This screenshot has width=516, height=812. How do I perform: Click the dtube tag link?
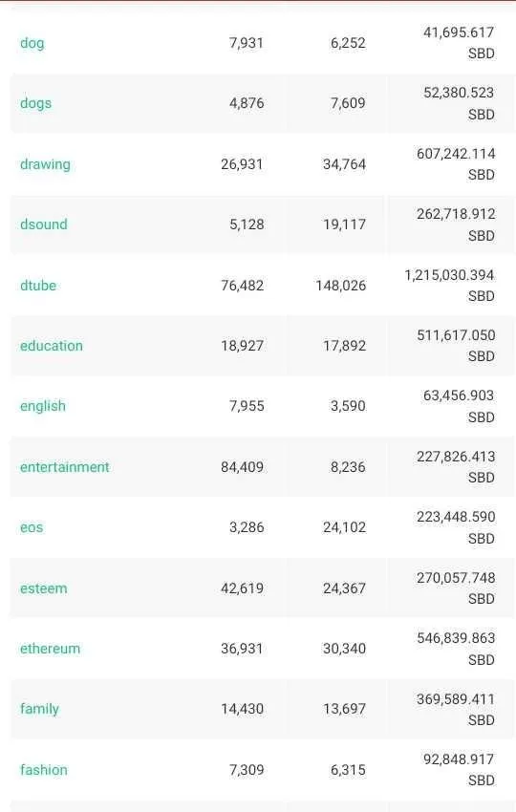click(38, 286)
